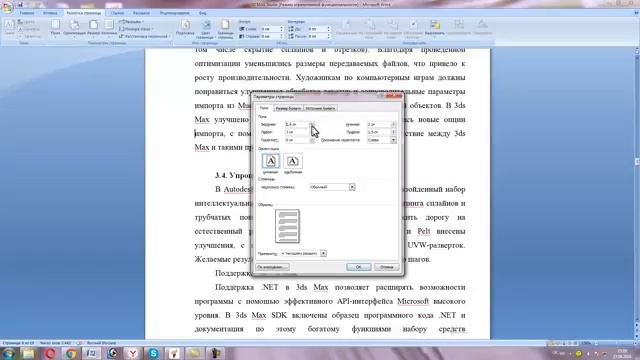Click the page sample preview thumbnail
Viewport: 640px width, 360px height.
(287, 226)
